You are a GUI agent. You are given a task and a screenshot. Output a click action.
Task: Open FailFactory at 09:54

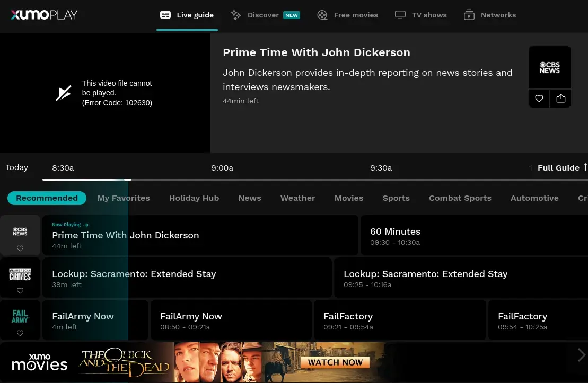[538, 320]
